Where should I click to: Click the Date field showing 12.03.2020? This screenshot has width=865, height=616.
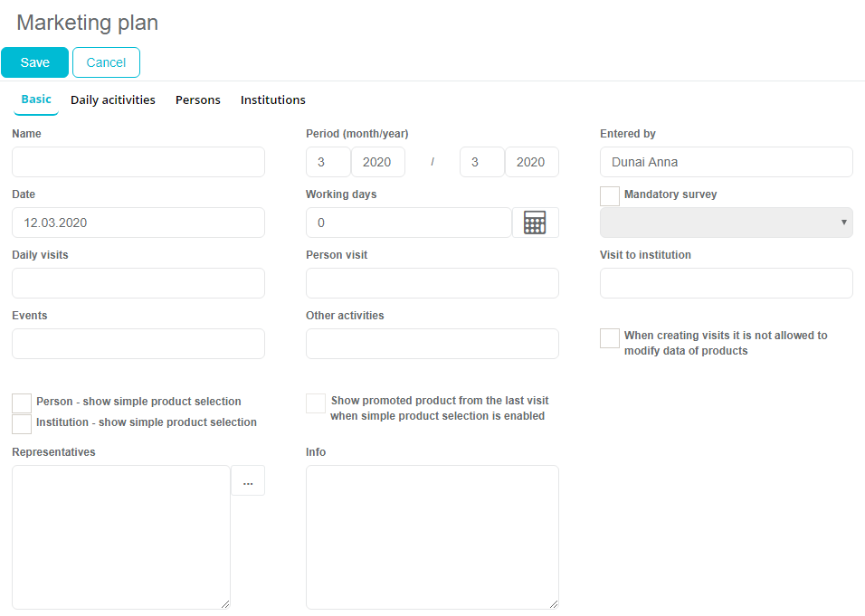138,223
